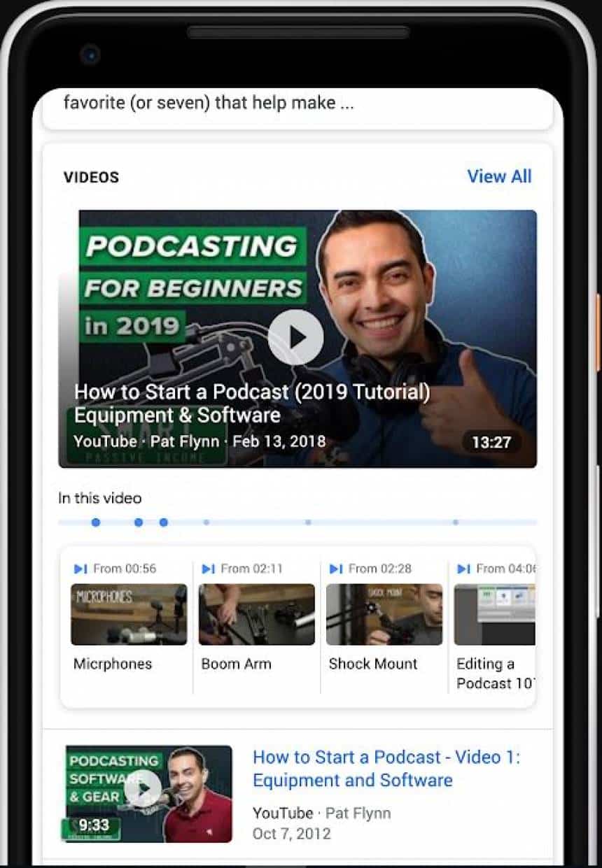602x868 pixels.
Task: Tap 'YouTube · Pat Flynn' under second video
Action: click(322, 813)
